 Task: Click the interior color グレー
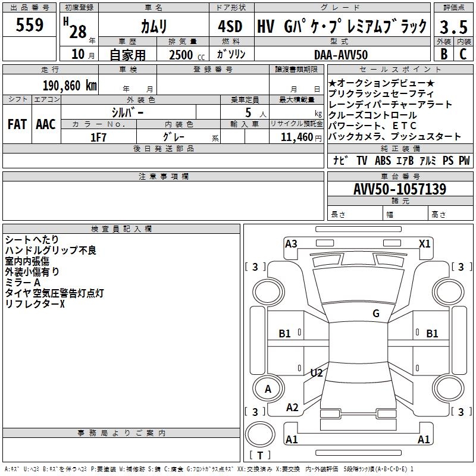[174, 137]
